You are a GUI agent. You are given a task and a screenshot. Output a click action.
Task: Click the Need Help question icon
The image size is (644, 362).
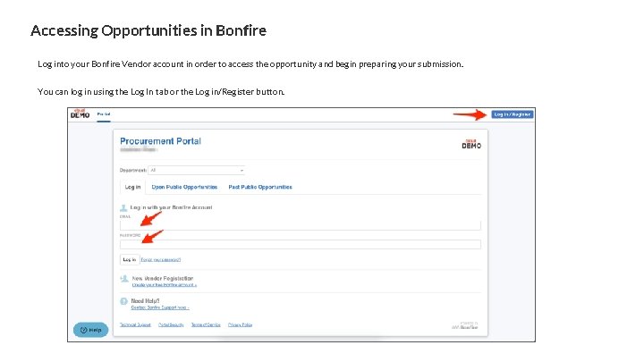pos(124,302)
